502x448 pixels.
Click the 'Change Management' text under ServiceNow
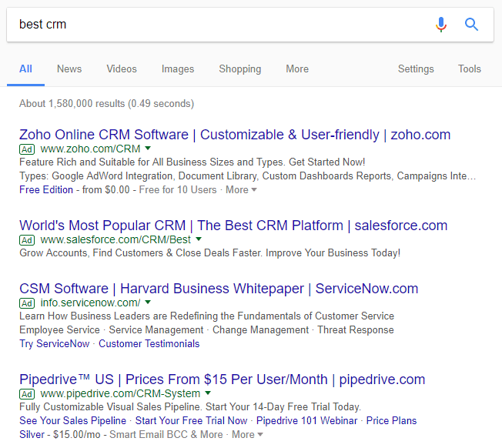pos(260,330)
